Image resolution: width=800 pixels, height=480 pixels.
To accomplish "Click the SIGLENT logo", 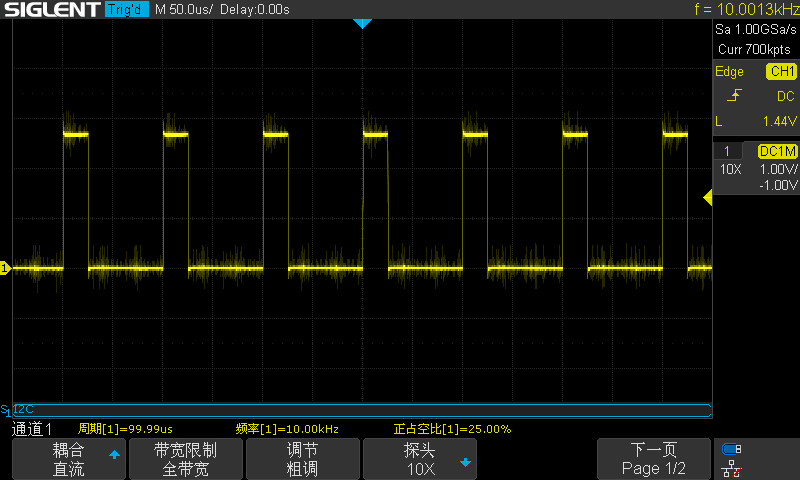I will point(50,10).
